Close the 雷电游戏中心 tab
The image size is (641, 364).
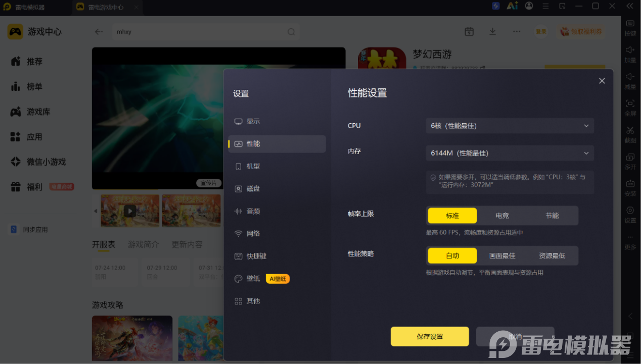[136, 8]
